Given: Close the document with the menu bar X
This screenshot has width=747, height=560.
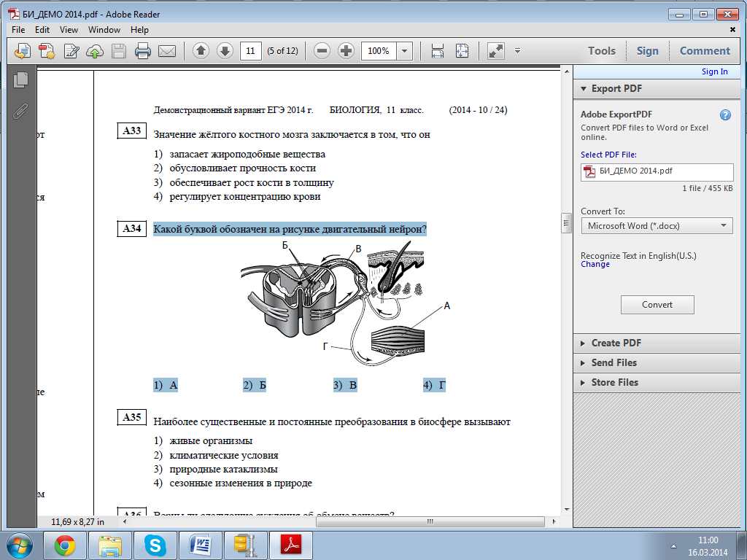Looking at the screenshot, I should [x=732, y=29].
